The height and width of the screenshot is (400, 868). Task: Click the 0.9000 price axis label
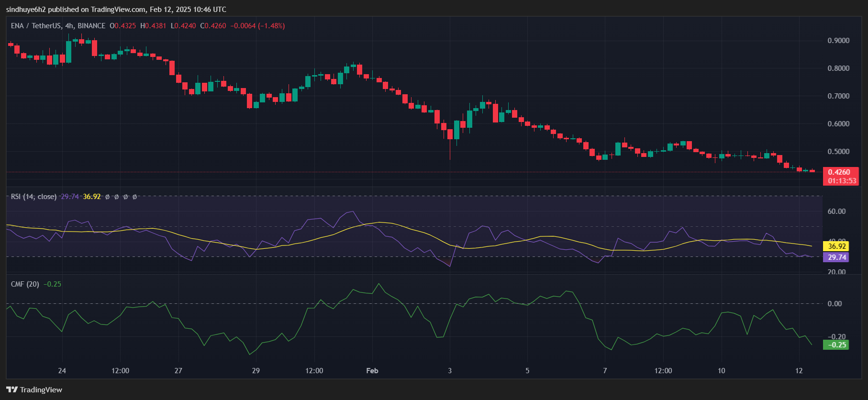pyautogui.click(x=838, y=41)
